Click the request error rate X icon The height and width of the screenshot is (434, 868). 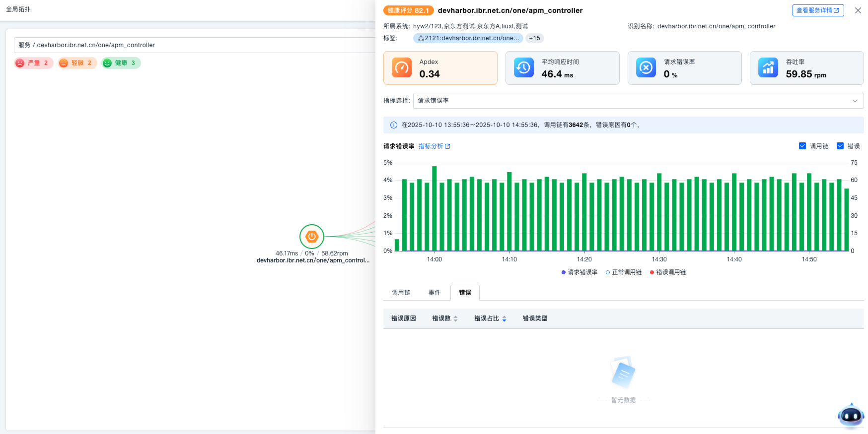646,68
